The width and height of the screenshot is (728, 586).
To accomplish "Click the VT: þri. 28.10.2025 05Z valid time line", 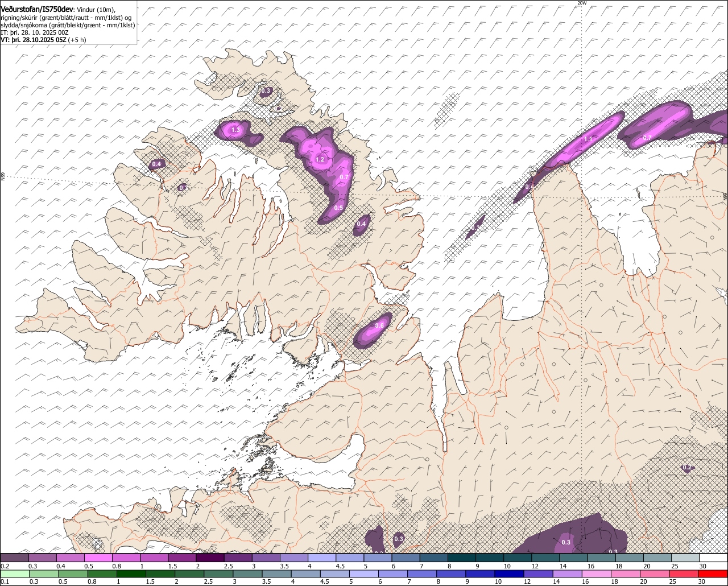I will (43, 40).
